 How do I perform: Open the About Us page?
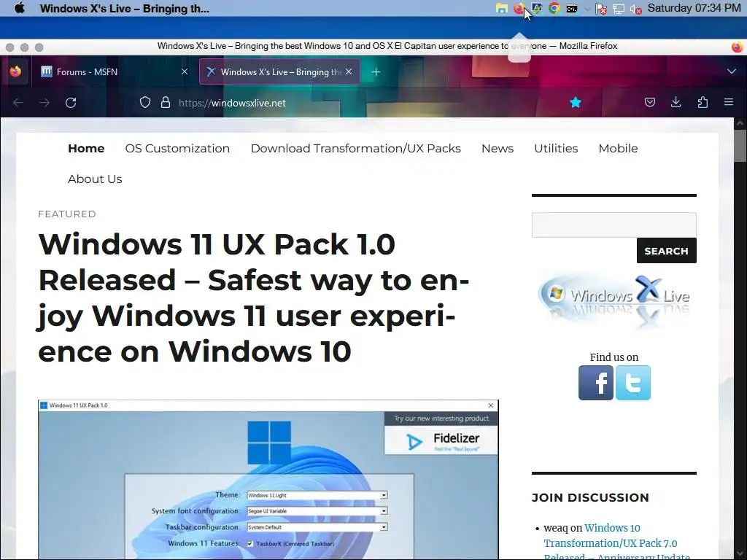click(x=95, y=179)
